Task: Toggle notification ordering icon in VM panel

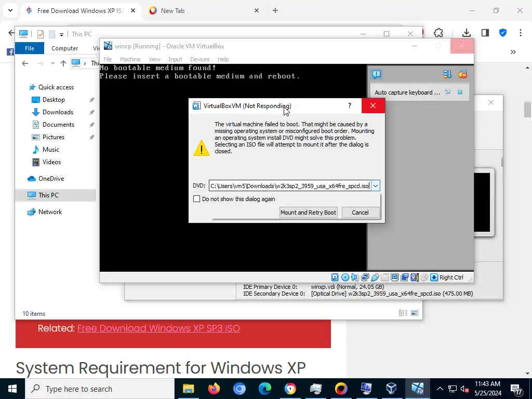Action: [x=447, y=74]
